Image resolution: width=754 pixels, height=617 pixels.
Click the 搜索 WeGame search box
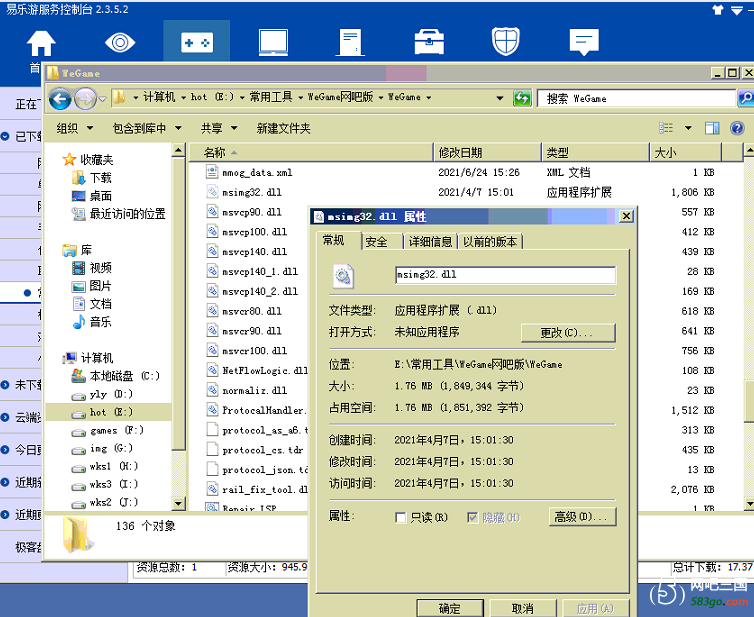(x=636, y=99)
